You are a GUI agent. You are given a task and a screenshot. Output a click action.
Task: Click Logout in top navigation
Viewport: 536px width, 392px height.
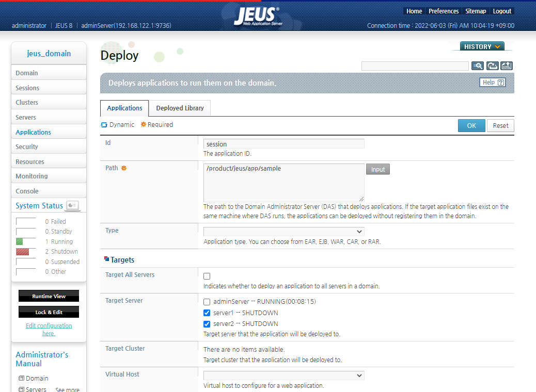[x=502, y=11]
